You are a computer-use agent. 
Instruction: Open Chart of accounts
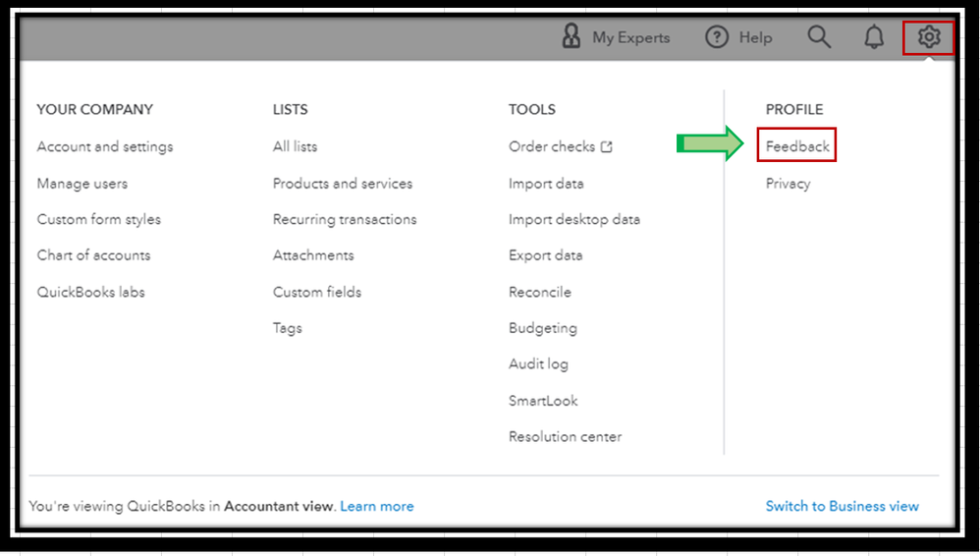click(93, 255)
